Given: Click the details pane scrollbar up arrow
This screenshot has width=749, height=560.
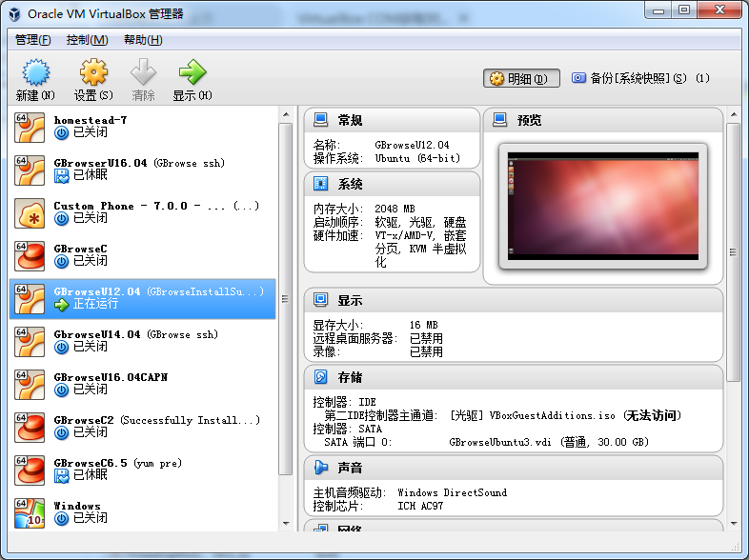Looking at the screenshot, I should pos(734,114).
